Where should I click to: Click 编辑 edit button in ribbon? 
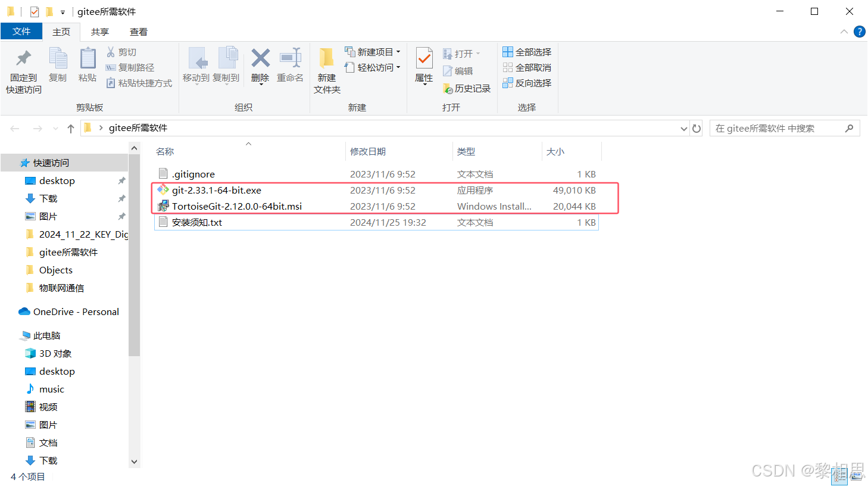click(458, 71)
